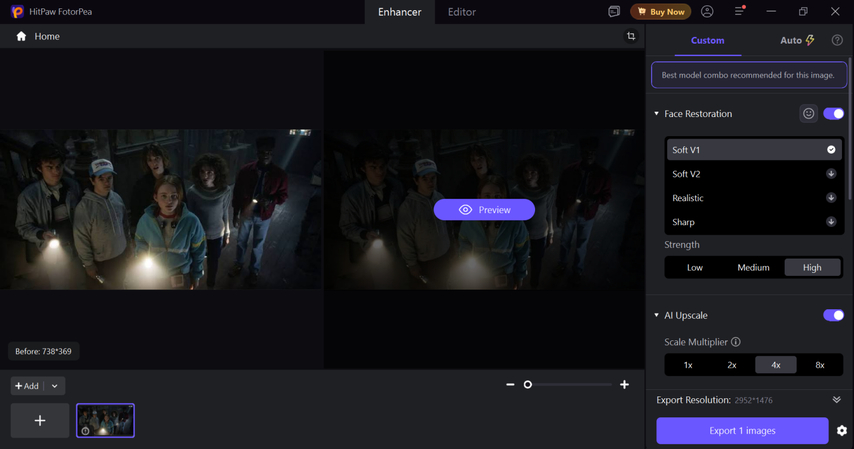Expand Export Resolution details chevron
Image resolution: width=854 pixels, height=449 pixels.
(837, 400)
